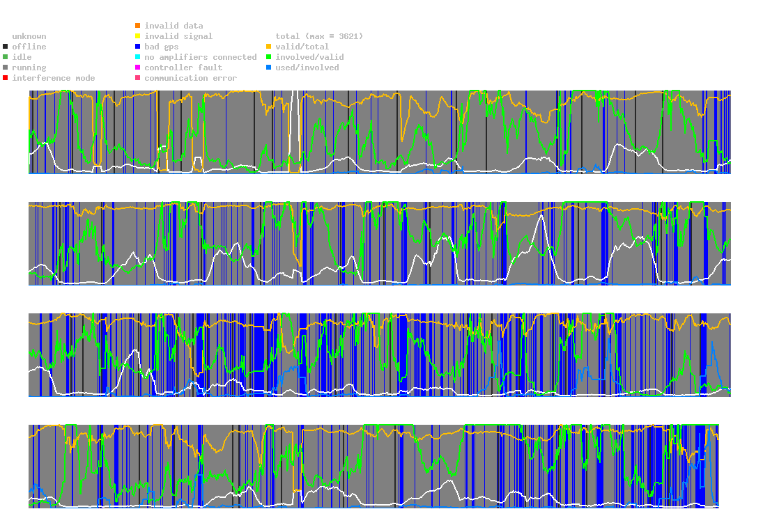763x532 pixels.
Task: Click the yellow invalid signal swatch
Action: [x=138, y=36]
